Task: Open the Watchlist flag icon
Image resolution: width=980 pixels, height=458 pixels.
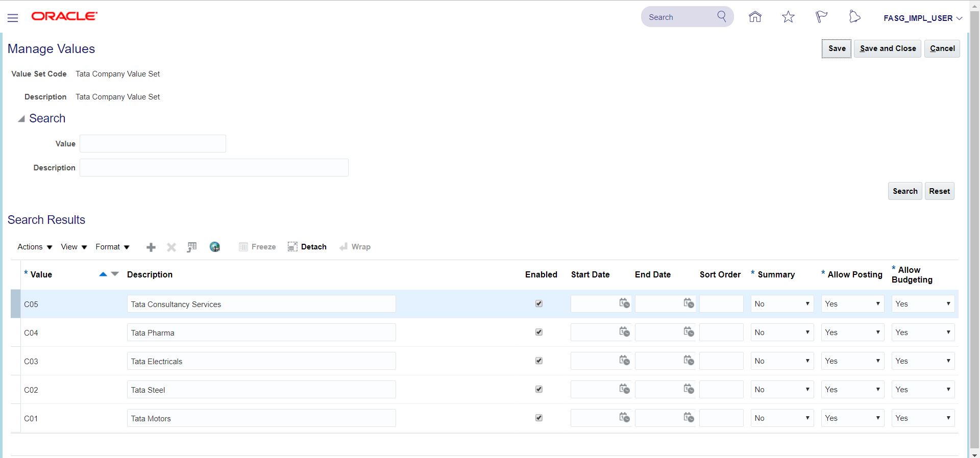Action: pyautogui.click(x=821, y=17)
